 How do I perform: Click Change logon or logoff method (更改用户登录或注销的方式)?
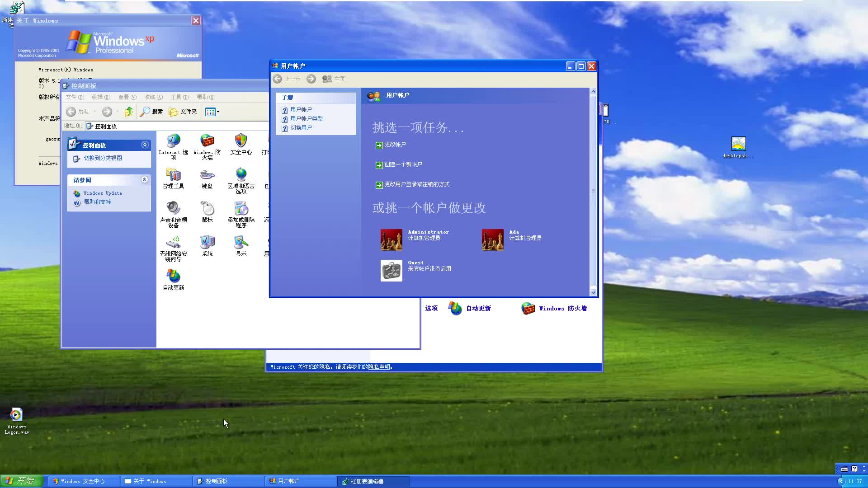[417, 184]
